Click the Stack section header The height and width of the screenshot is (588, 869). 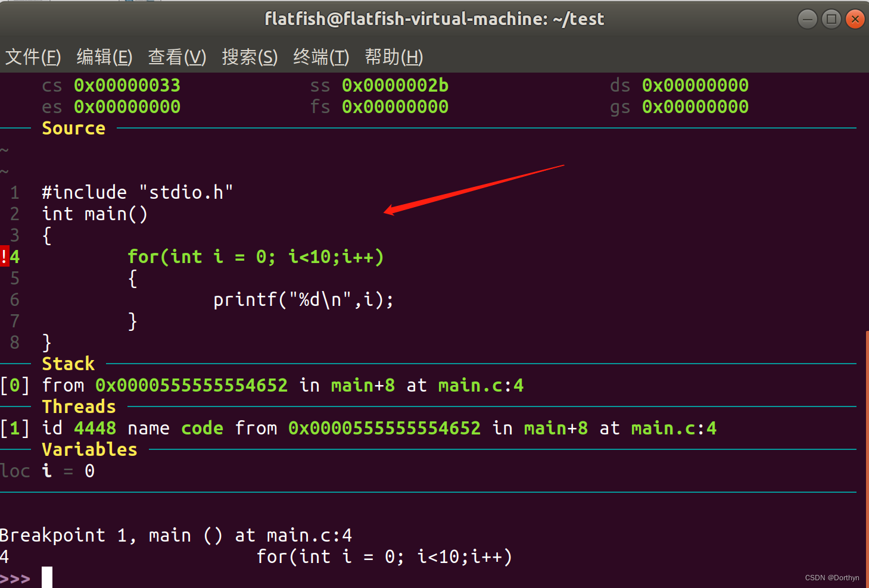(68, 364)
